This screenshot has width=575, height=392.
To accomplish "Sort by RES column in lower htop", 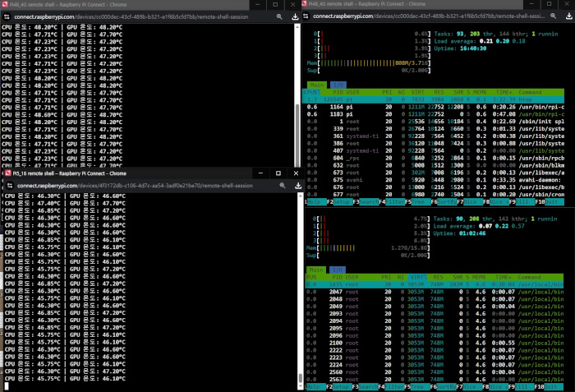I will point(438,277).
